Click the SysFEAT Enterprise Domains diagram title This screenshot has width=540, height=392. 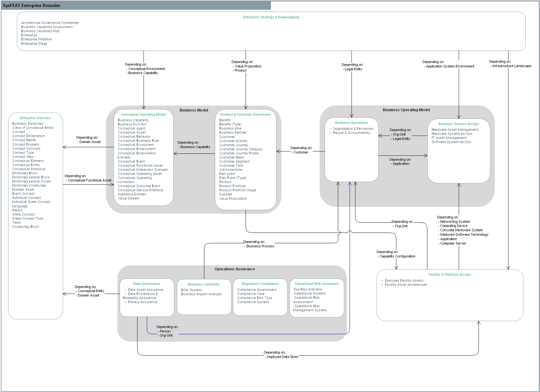pos(32,5)
